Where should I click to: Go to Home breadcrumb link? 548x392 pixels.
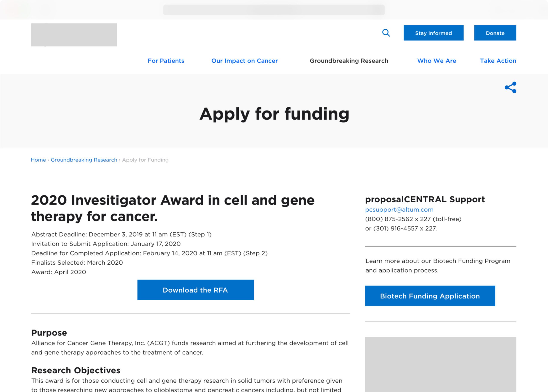pos(38,160)
